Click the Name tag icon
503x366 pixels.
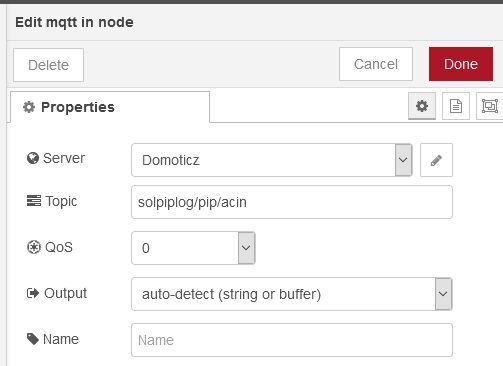tap(33, 339)
